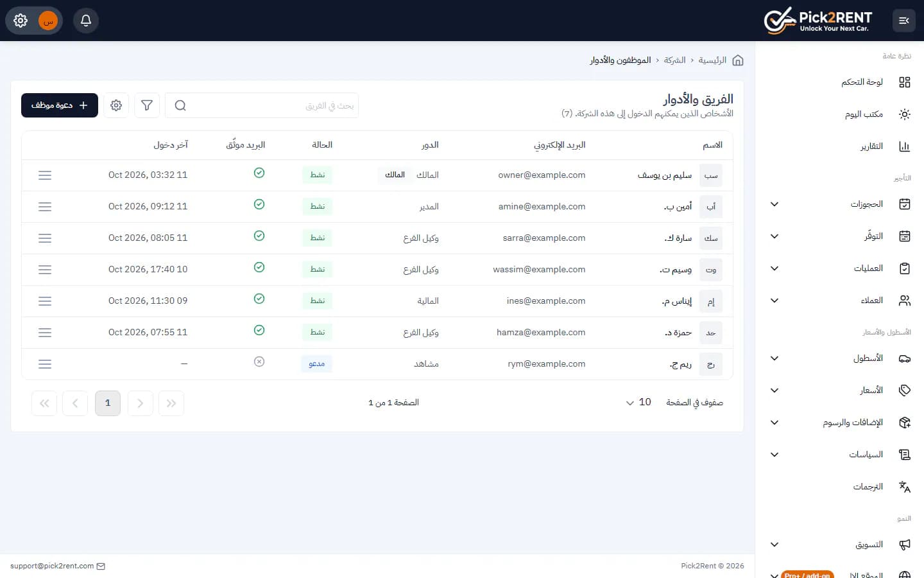Open row actions for wassim@example.com
Screen dimensions: 924x578
pyautogui.click(x=45, y=270)
